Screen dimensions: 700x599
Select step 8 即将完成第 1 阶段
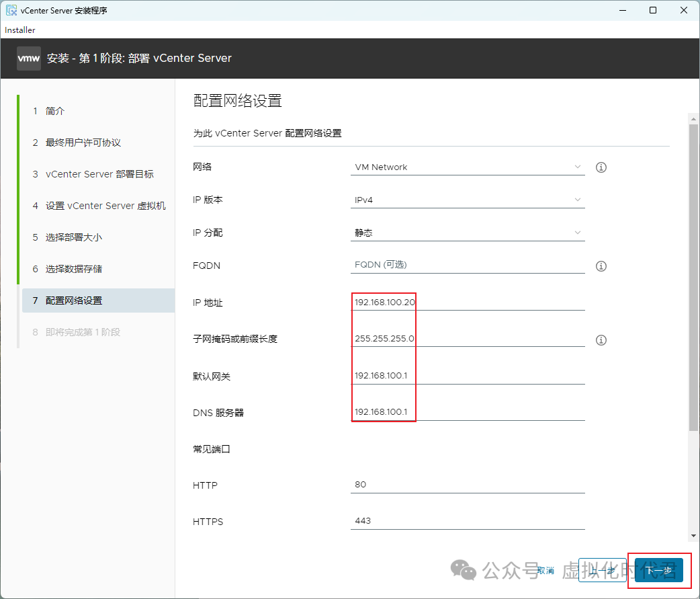pos(77,332)
